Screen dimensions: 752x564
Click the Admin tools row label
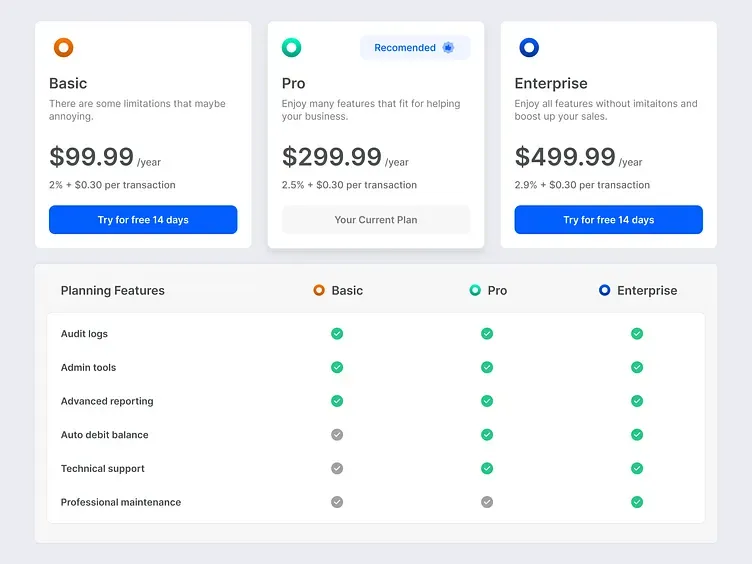click(88, 367)
